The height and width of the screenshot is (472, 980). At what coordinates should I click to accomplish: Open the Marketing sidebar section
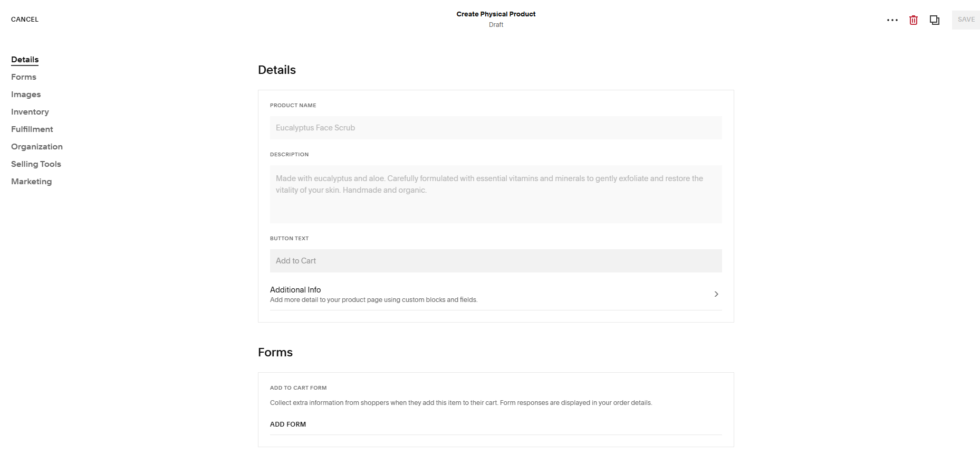tap(32, 182)
